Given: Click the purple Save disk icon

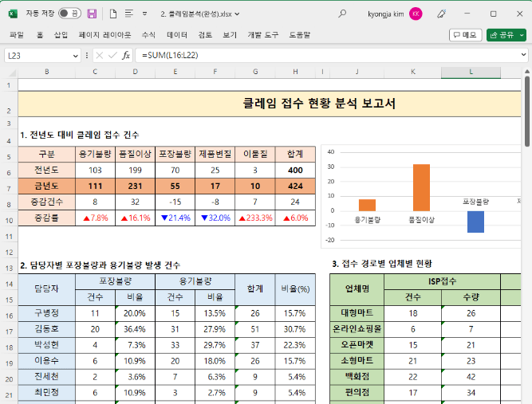Looking at the screenshot, I should tap(92, 14).
